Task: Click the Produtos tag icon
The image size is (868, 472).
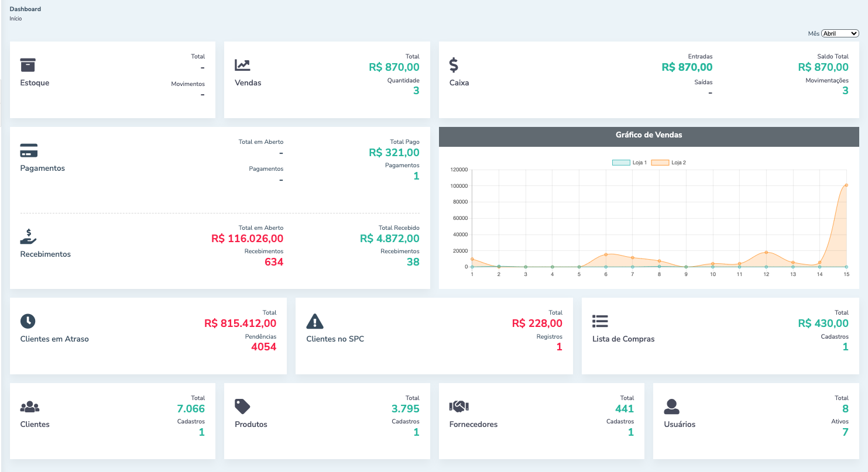Action: point(242,406)
